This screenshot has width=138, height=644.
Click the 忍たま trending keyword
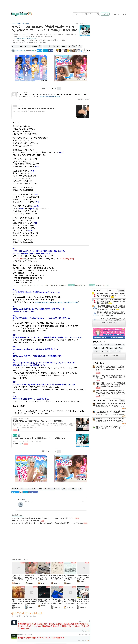(x=96, y=345)
